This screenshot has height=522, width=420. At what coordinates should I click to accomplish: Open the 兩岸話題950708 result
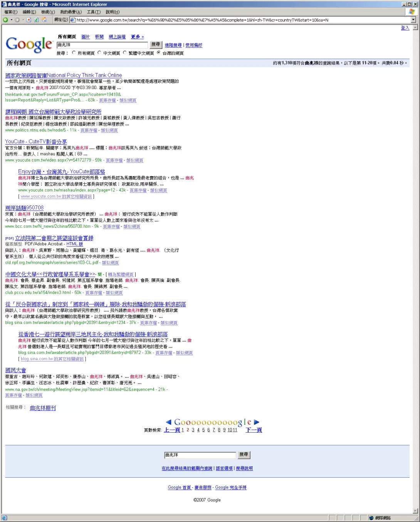[x=25, y=208]
